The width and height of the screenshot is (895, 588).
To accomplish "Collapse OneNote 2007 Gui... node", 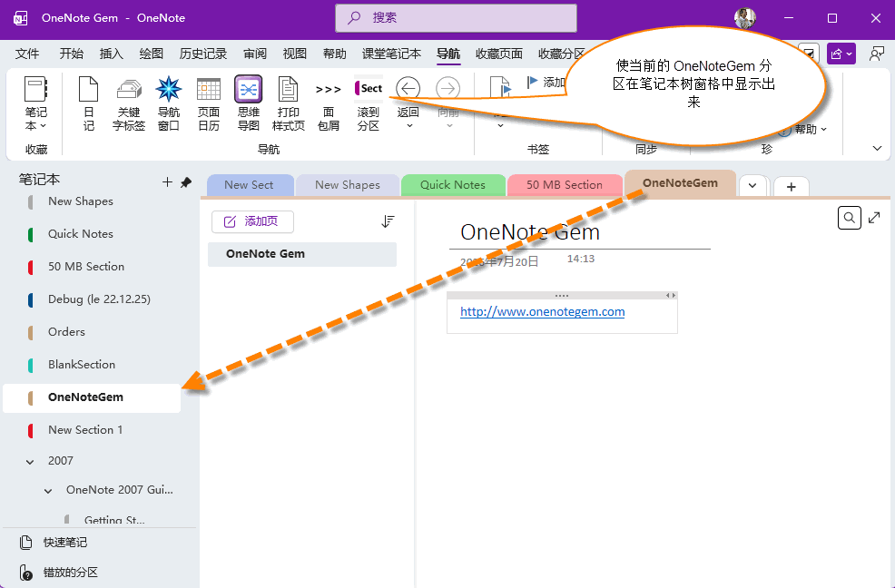I will point(48,490).
